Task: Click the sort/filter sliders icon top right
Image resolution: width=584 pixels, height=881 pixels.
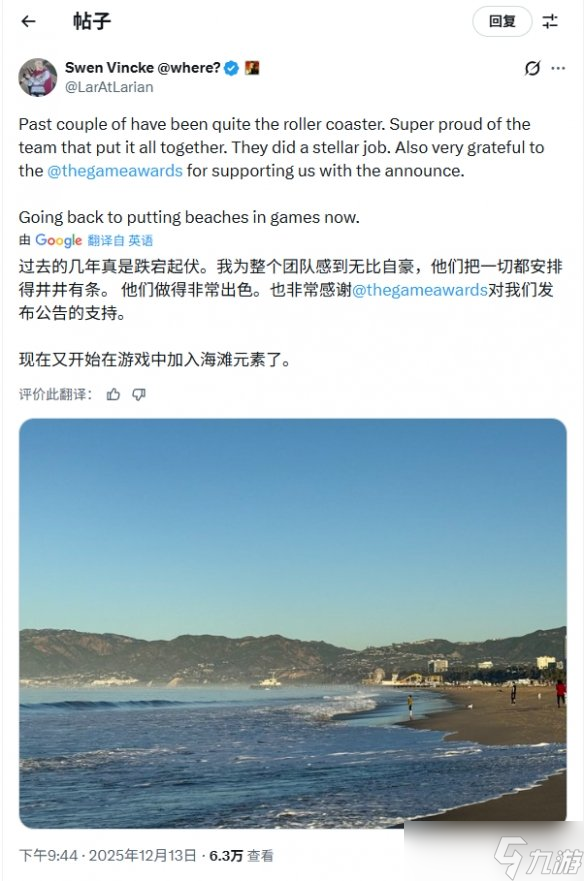Action: (x=550, y=22)
